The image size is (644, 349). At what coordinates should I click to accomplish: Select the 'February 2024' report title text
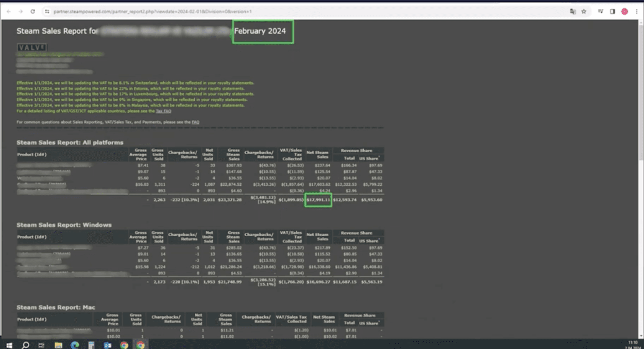(x=260, y=31)
